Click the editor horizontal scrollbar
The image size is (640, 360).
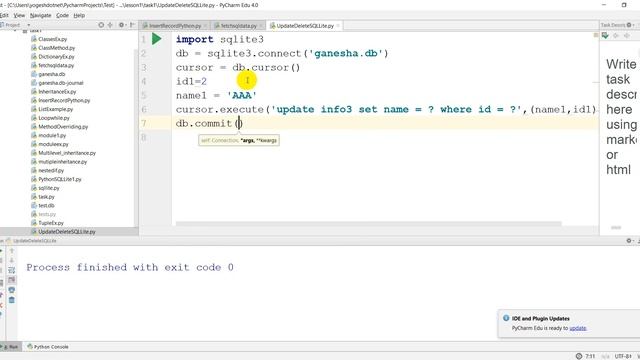[x=368, y=224]
